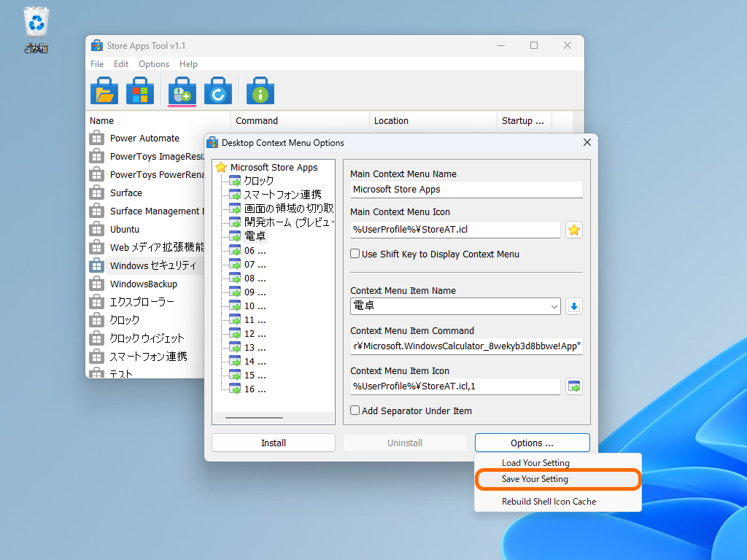Click the refresh list toolbar icon
Image resolution: width=747 pixels, height=560 pixels.
pos(218,90)
